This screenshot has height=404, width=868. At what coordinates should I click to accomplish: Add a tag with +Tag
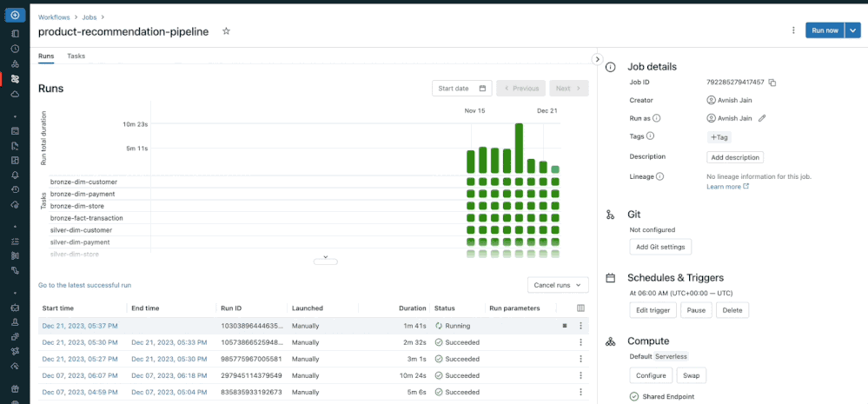pos(719,137)
